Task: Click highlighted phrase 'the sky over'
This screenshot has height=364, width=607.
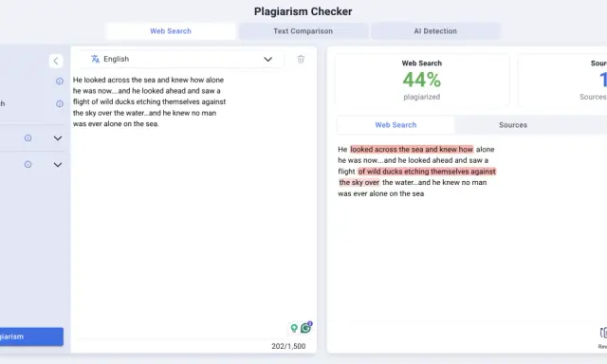Action: (x=359, y=183)
